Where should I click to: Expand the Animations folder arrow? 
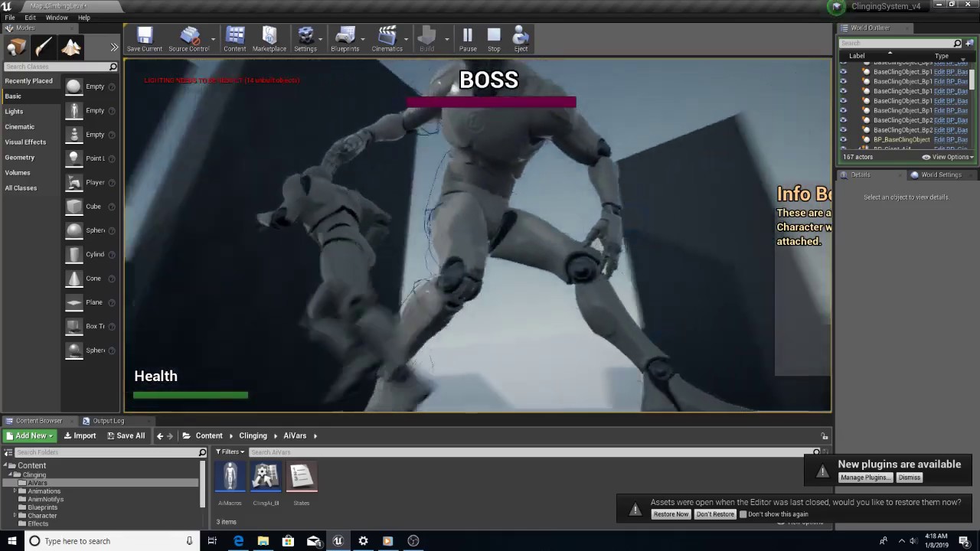(x=15, y=491)
